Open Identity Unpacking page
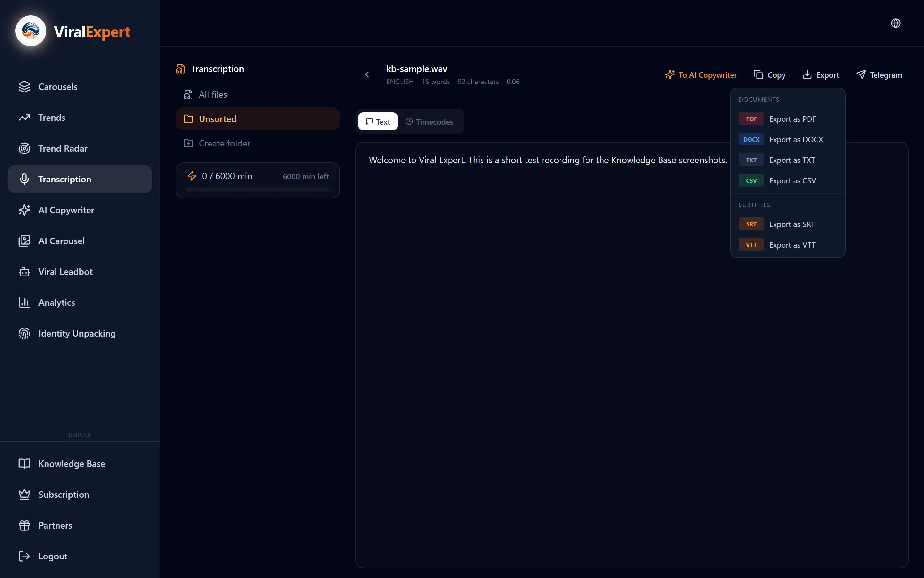This screenshot has width=924, height=578. [80, 333]
